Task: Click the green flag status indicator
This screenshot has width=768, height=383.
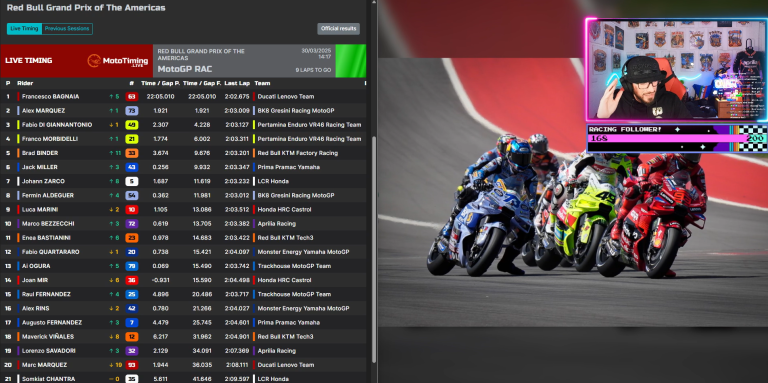Action: pos(351,61)
